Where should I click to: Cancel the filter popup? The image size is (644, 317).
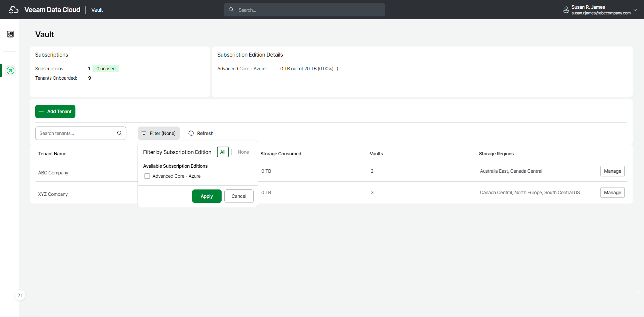coord(239,196)
